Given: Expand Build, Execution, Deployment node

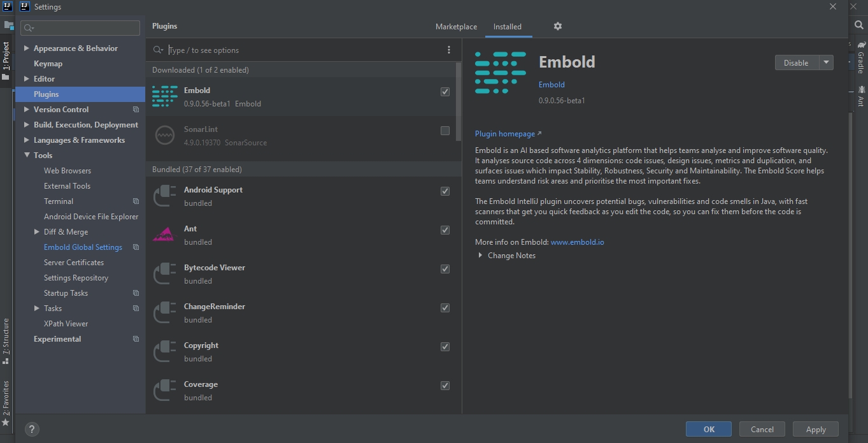Looking at the screenshot, I should 27,125.
